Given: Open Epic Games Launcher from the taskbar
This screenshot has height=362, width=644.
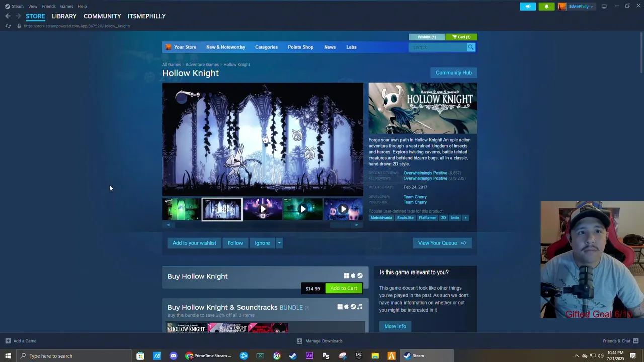Looking at the screenshot, I should pos(359,356).
